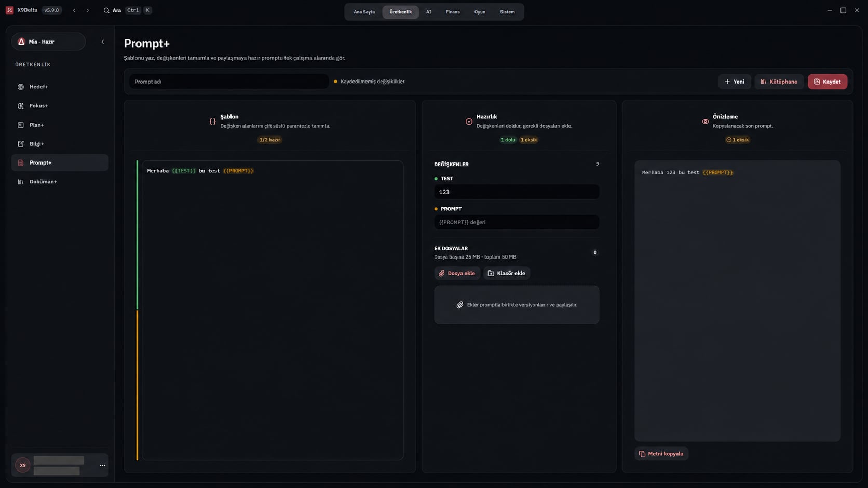Image resolution: width=868 pixels, height=488 pixels.
Task: Click the template text editor area
Action: 273,310
